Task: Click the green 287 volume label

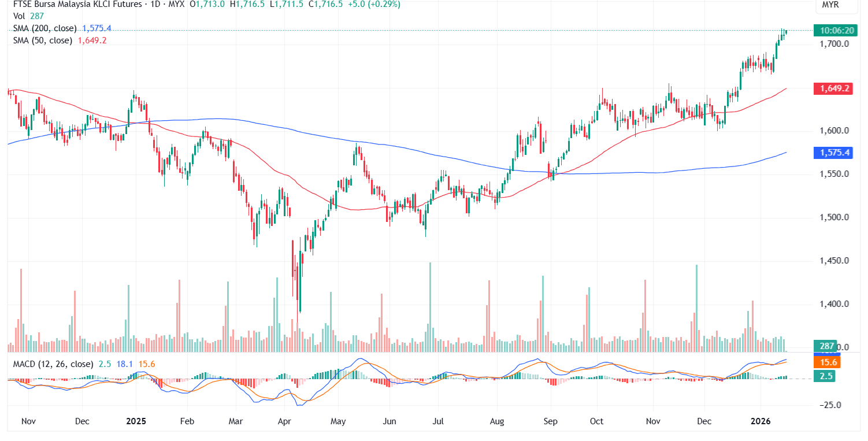Action: pyautogui.click(x=828, y=347)
